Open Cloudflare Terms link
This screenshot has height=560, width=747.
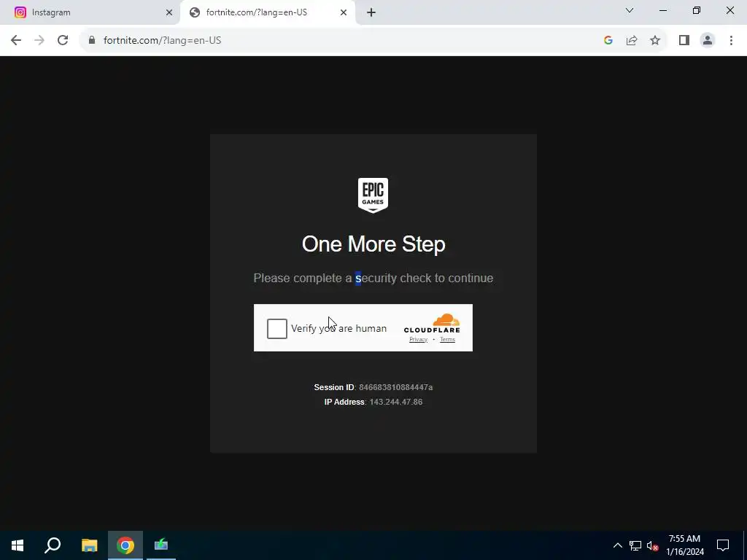(447, 340)
